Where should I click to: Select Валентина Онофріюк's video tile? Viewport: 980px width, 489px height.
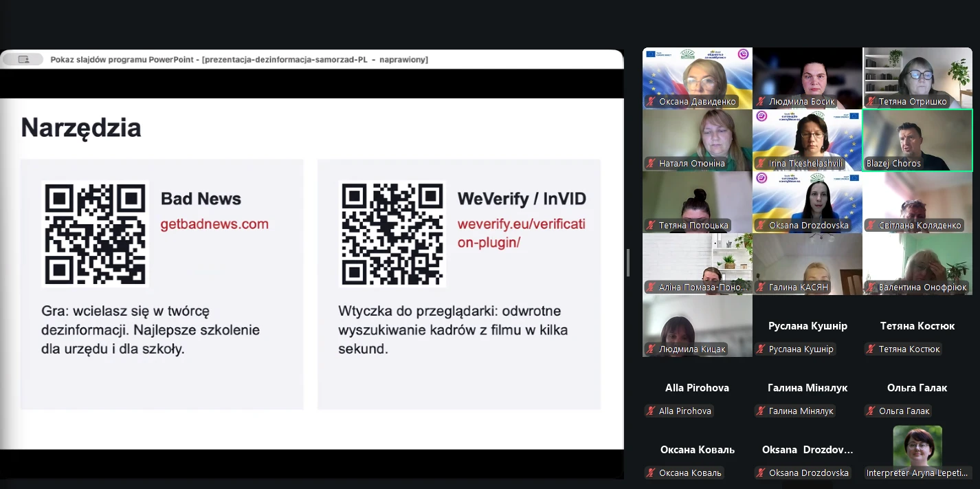tap(917, 264)
